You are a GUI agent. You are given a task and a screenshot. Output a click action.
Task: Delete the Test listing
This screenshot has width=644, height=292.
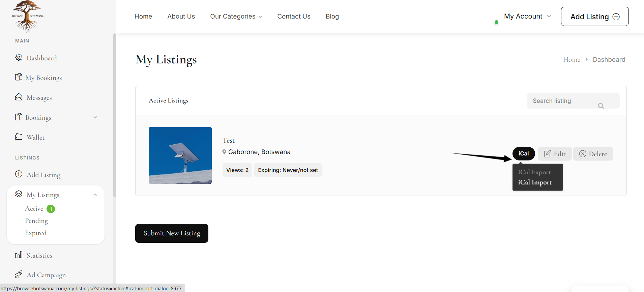(593, 154)
